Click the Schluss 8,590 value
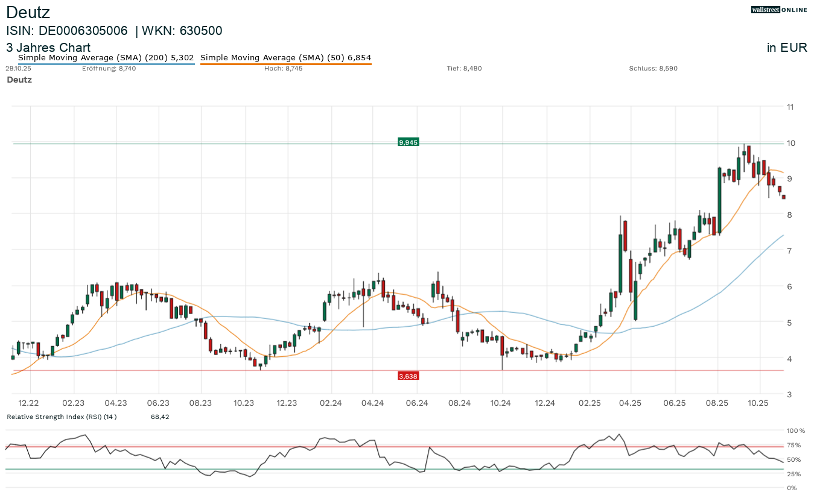The height and width of the screenshot is (504, 814). (653, 69)
